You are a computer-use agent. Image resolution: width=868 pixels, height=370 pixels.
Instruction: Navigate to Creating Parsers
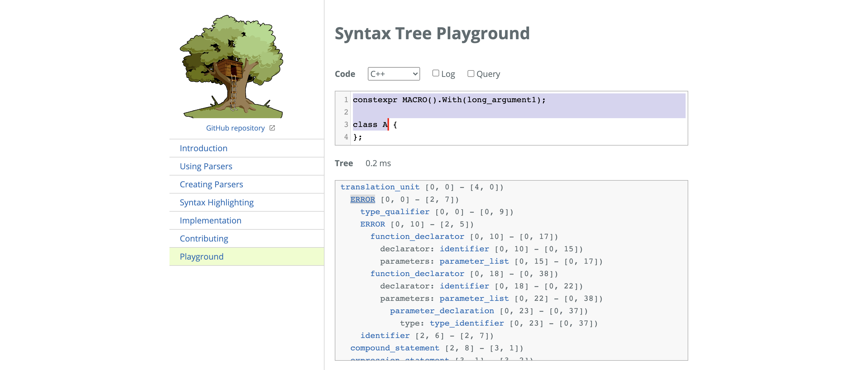coord(211,184)
